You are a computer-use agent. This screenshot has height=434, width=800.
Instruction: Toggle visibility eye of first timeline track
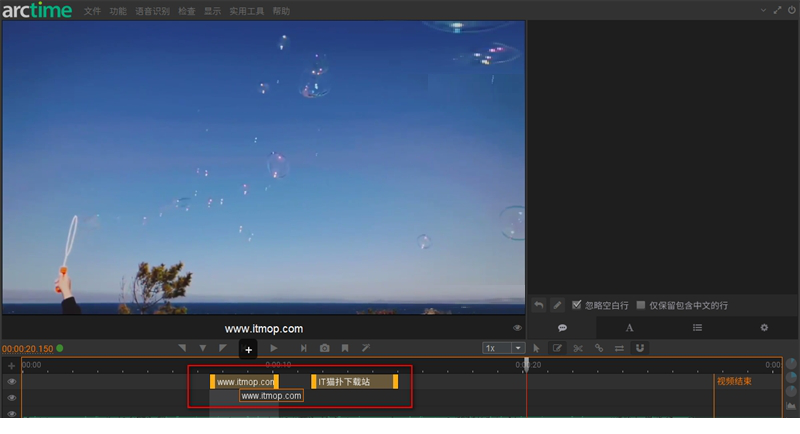coord(12,381)
